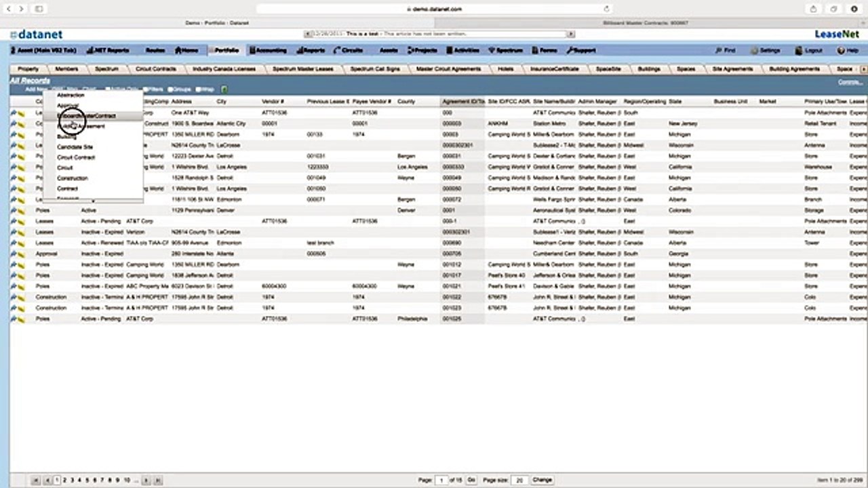The width and height of the screenshot is (868, 488).
Task: Switch to the InsuranceCertificate tab
Action: click(555, 69)
